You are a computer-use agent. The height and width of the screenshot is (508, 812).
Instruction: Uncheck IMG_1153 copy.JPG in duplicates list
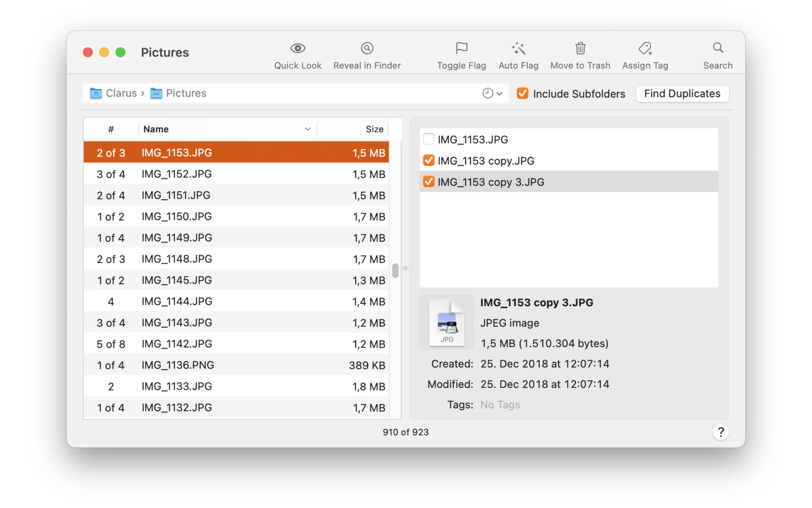[x=428, y=160]
